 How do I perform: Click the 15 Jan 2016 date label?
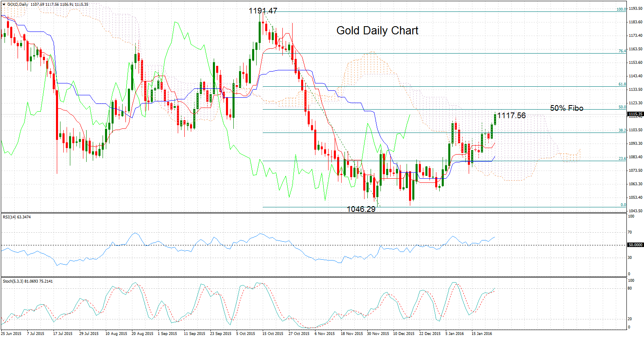pos(482,334)
